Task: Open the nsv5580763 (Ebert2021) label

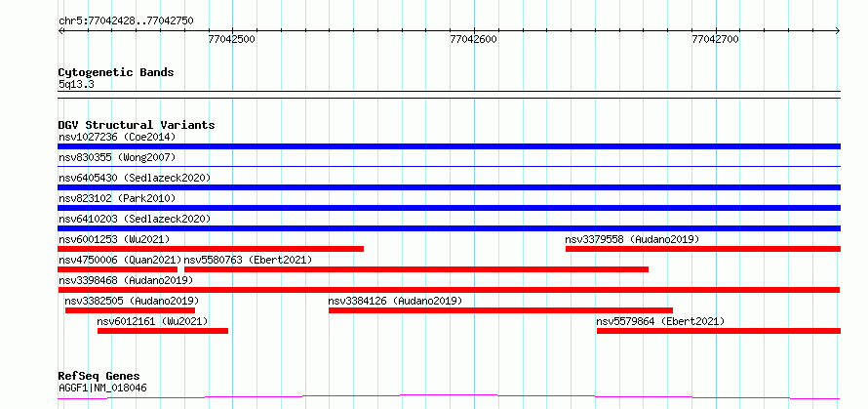Action: tap(248, 260)
